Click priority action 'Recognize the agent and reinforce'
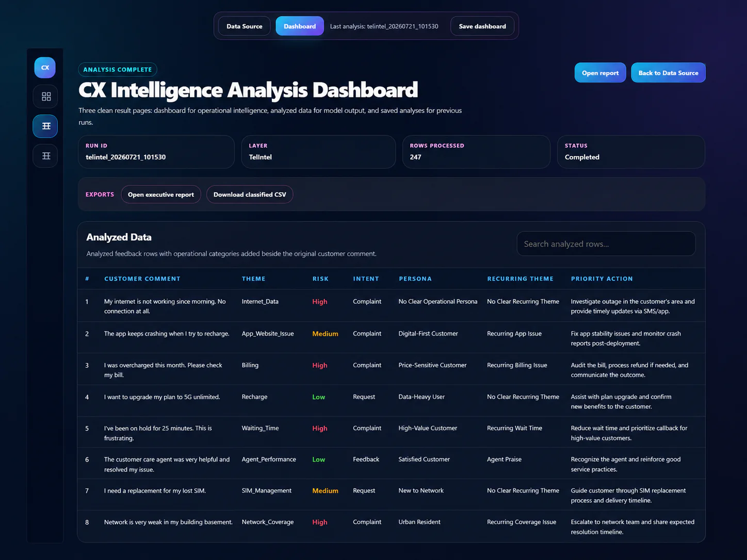 coord(626,464)
